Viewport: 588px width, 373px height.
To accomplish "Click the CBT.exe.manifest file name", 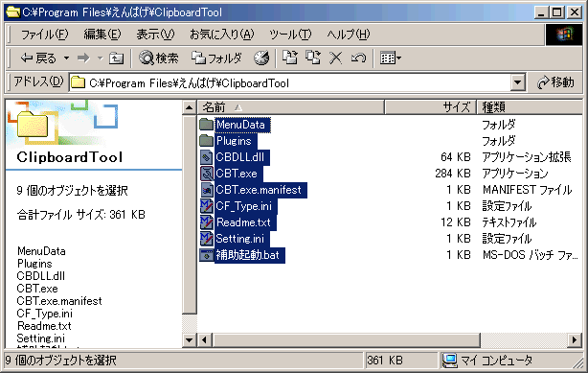I will (260, 190).
